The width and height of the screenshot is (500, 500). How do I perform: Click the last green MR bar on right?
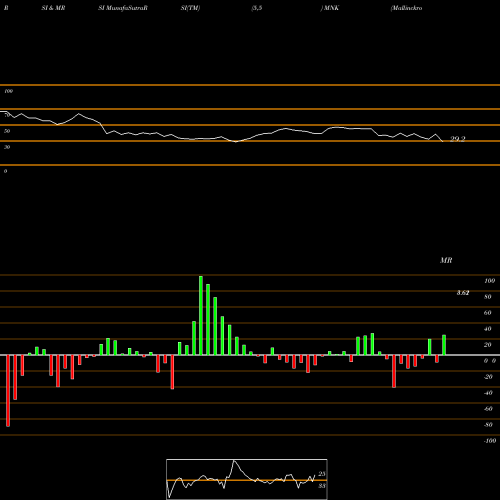[444, 345]
